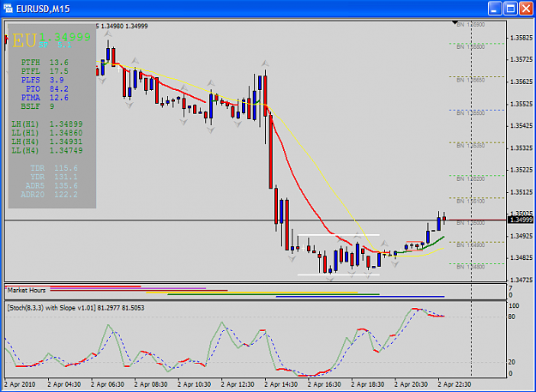Click the stochastic scale value 20
The image size is (536, 392).
click(x=512, y=362)
